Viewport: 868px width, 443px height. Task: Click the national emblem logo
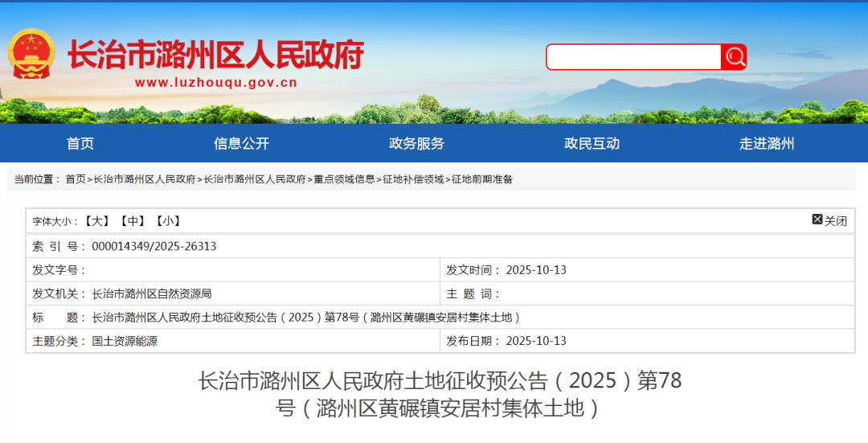click(31, 54)
